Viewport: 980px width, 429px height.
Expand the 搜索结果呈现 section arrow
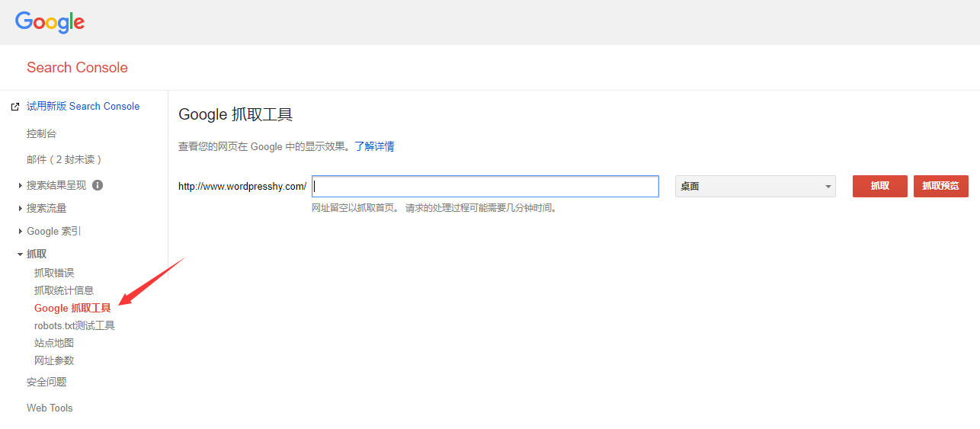coord(21,185)
